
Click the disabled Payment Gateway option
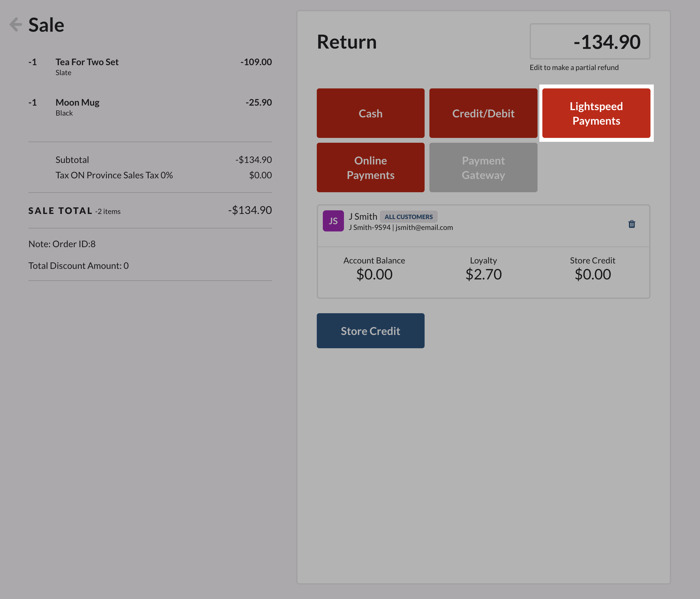[x=483, y=167]
